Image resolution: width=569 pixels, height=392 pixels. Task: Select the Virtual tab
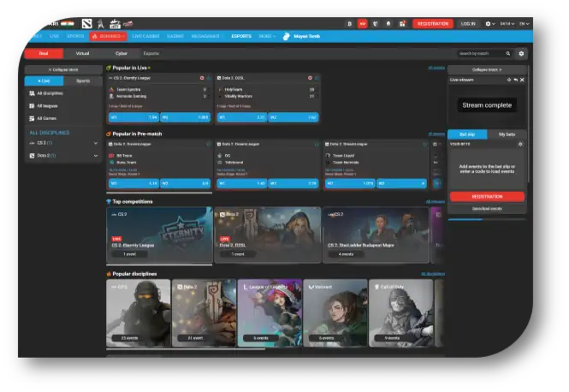(x=82, y=53)
